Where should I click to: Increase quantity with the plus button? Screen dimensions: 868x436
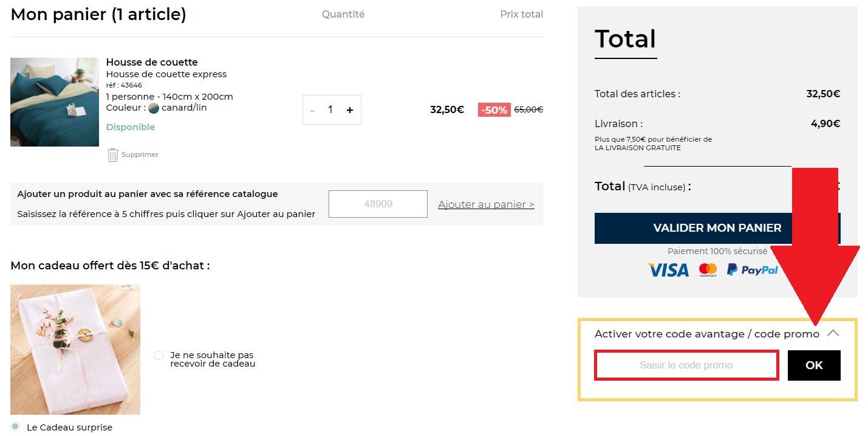pyautogui.click(x=350, y=110)
